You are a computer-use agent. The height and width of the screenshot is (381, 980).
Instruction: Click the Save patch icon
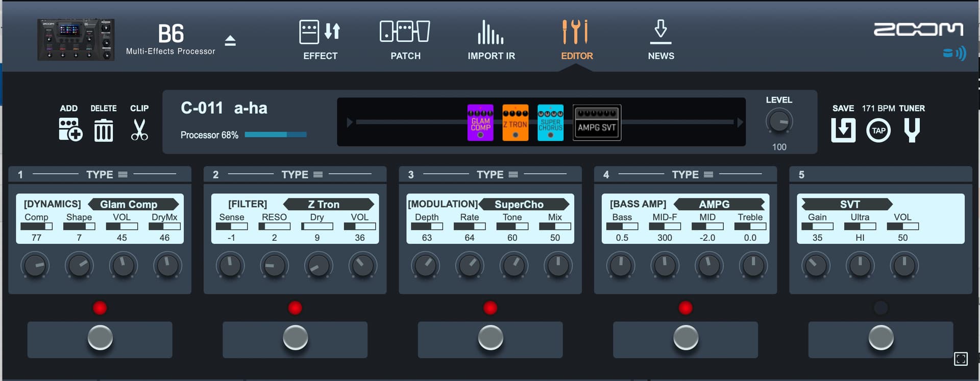click(843, 130)
